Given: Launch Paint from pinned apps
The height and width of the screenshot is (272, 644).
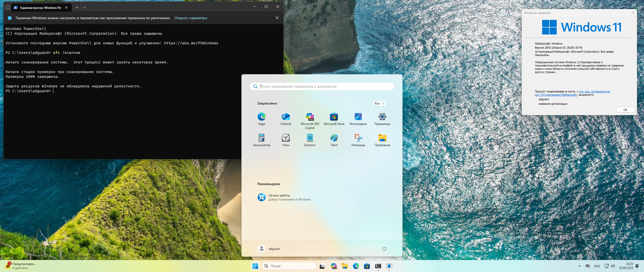Looking at the screenshot, I should pos(334,138).
